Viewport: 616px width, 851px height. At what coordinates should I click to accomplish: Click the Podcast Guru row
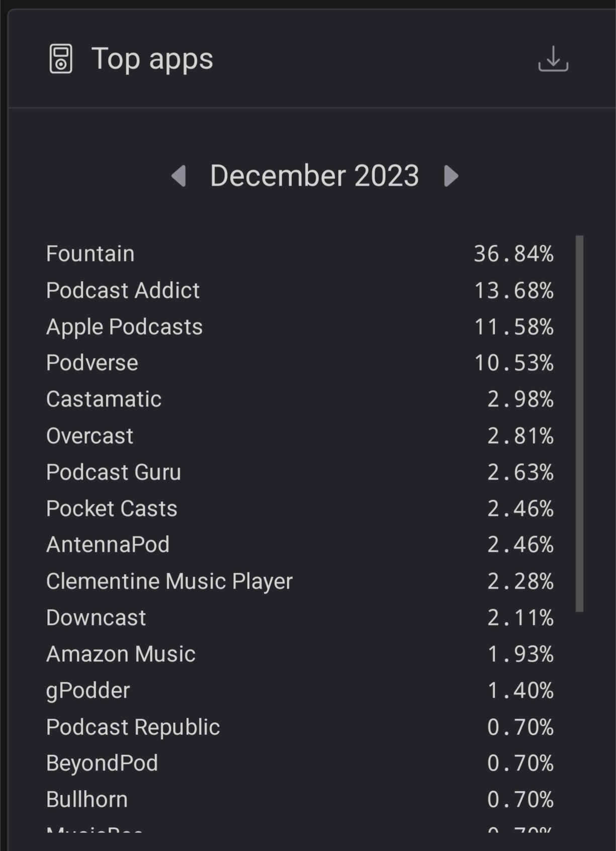pyautogui.click(x=300, y=472)
